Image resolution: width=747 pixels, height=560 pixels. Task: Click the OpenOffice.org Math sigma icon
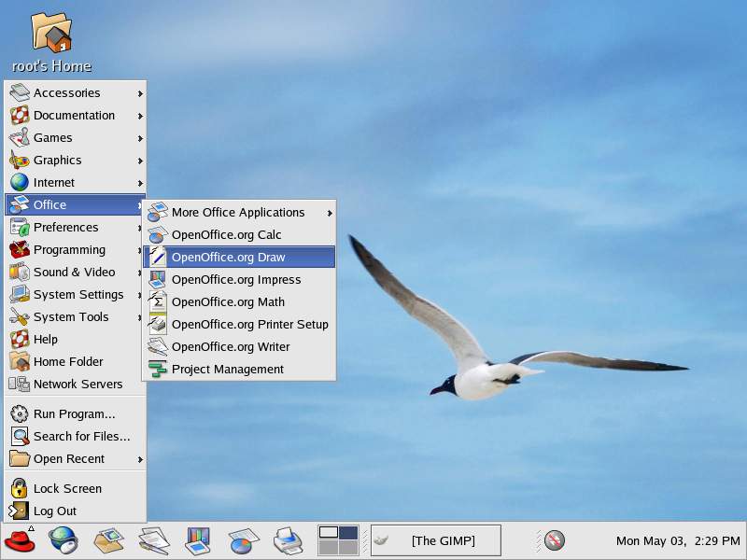pos(157,301)
